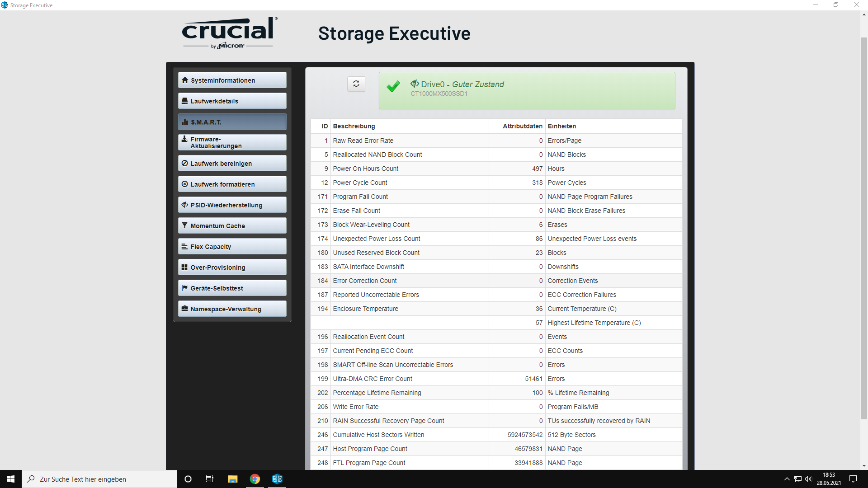Image resolution: width=868 pixels, height=488 pixels.
Task: Open File Explorer from taskbar
Action: tap(232, 479)
